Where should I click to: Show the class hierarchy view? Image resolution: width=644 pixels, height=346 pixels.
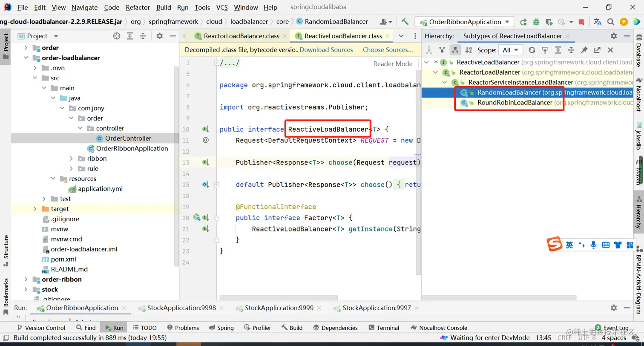(429, 50)
